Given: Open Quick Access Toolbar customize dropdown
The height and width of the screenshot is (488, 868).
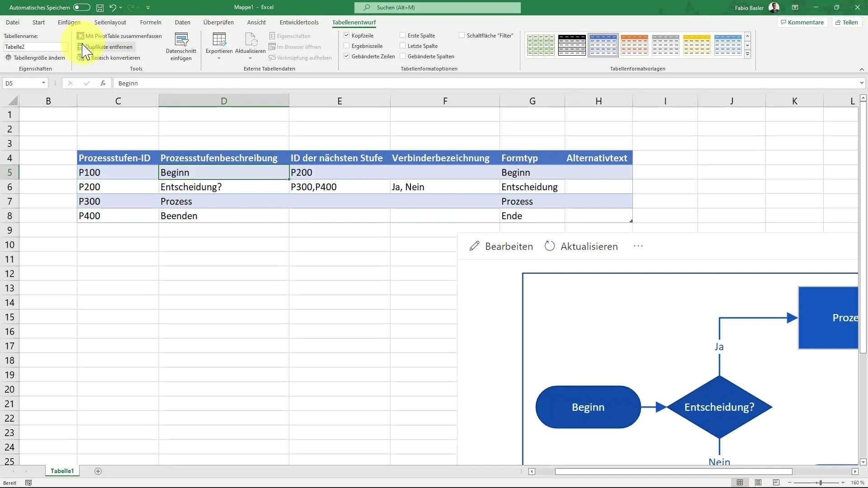Looking at the screenshot, I should coord(148,8).
